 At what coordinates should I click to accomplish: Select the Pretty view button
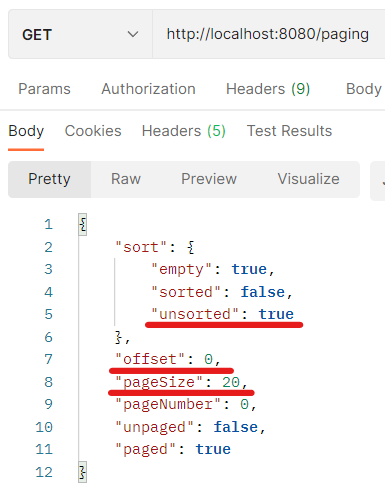pyautogui.click(x=49, y=179)
